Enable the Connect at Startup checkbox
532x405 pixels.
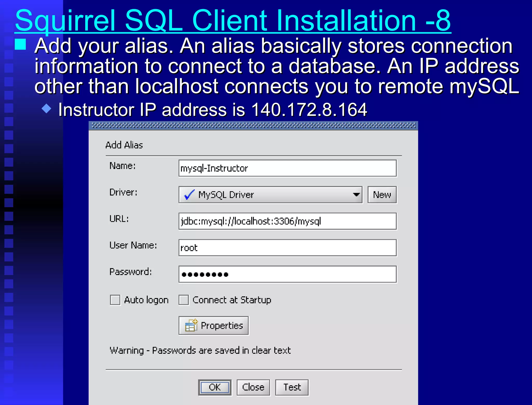point(184,300)
